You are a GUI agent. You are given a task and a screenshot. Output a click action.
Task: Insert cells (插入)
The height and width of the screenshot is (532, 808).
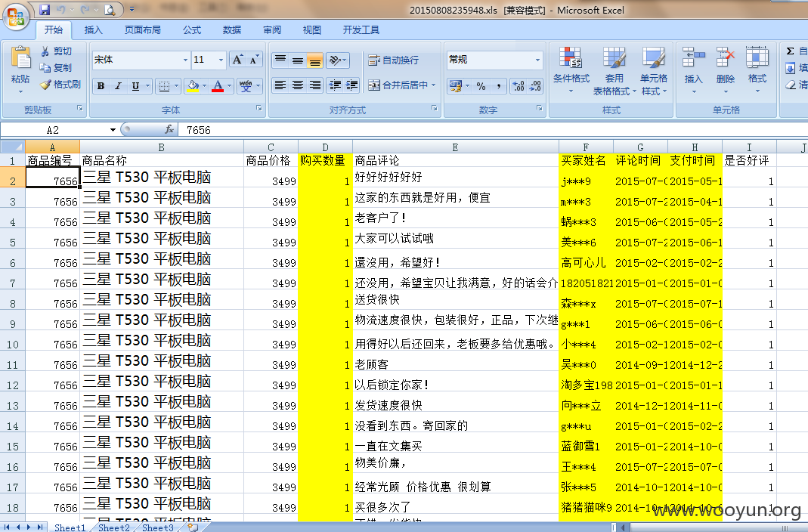[x=693, y=70]
